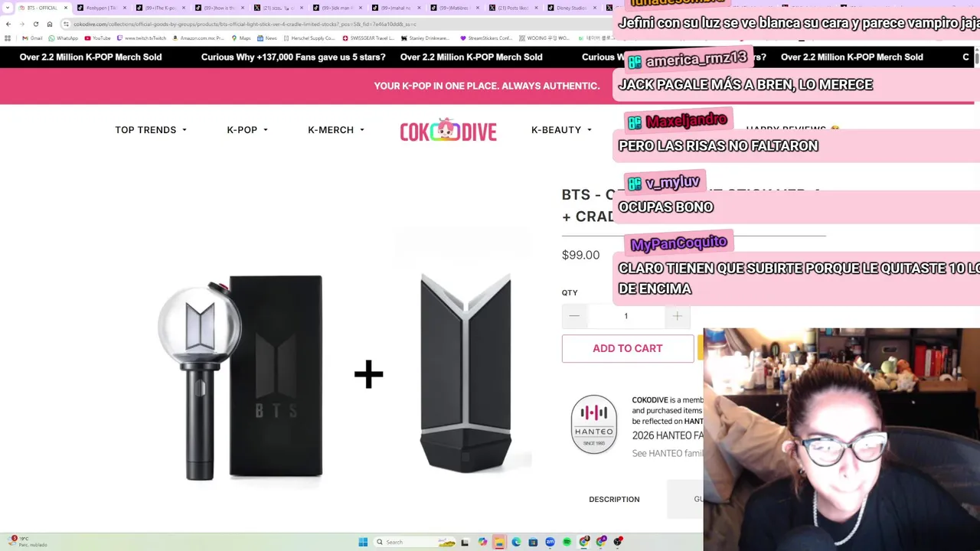Go back with the browser back arrow
Viewport: 980px width, 551px height.
coord(8,24)
